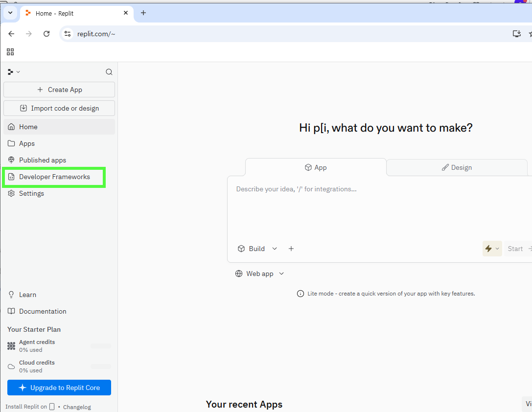Viewport: 532px width, 412px height.
Task: Select the App tab
Action: pyautogui.click(x=316, y=167)
